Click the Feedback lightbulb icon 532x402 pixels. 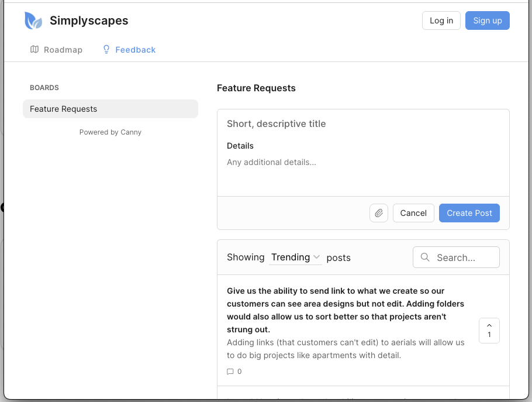click(106, 50)
